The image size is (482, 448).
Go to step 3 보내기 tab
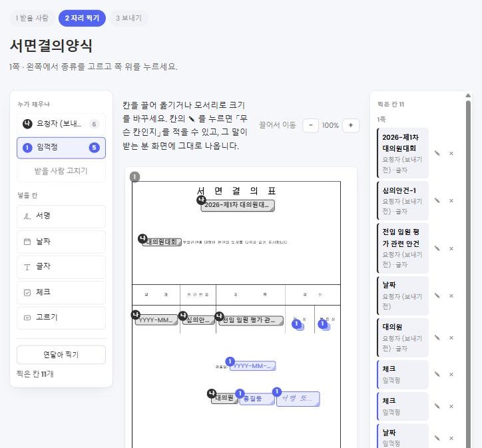click(x=128, y=18)
